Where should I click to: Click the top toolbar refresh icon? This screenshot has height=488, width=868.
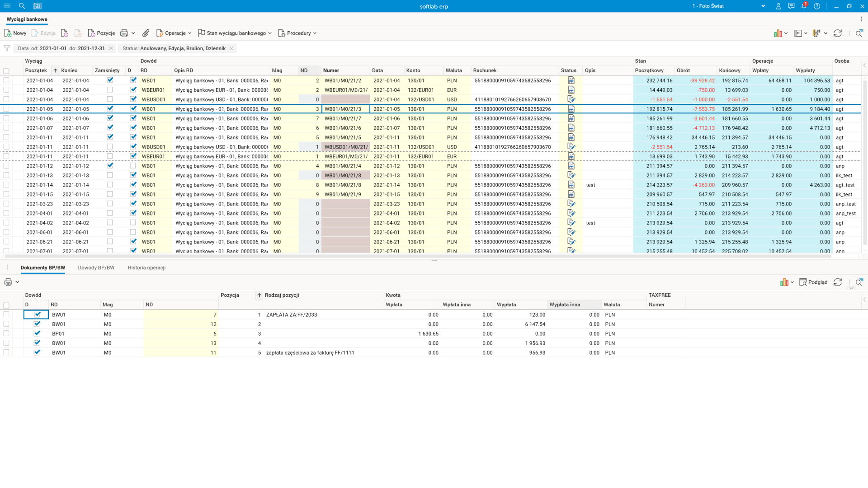click(838, 33)
